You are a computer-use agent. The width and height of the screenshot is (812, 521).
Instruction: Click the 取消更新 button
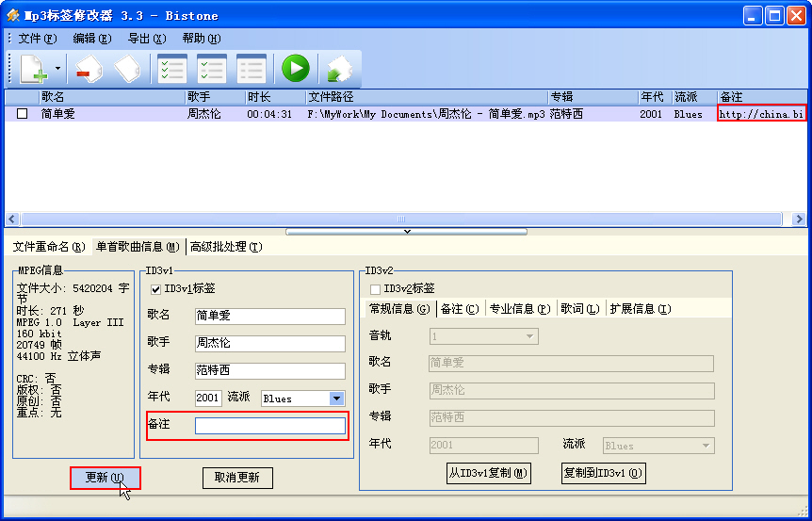pos(237,478)
